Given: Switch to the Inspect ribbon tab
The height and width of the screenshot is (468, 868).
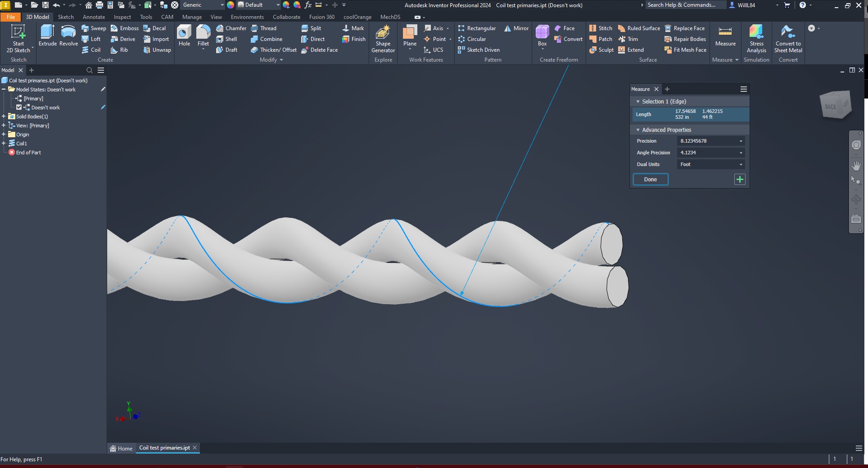Looking at the screenshot, I should pos(122,17).
